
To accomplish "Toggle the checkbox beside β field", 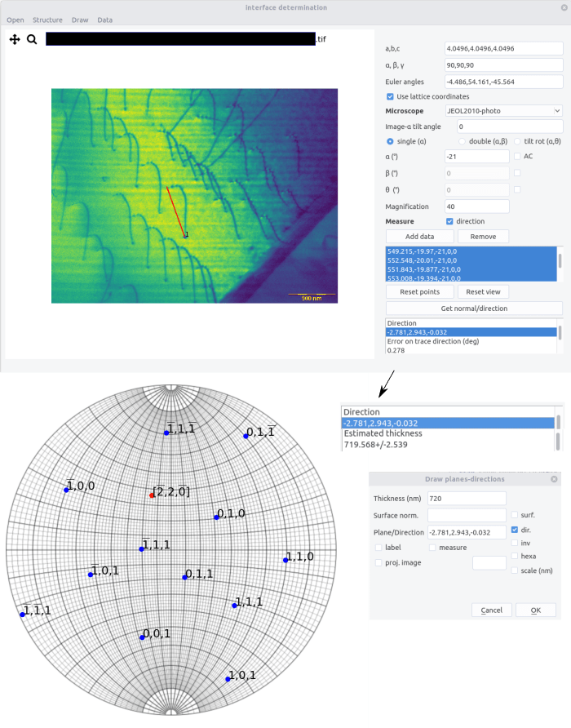I will point(517,173).
